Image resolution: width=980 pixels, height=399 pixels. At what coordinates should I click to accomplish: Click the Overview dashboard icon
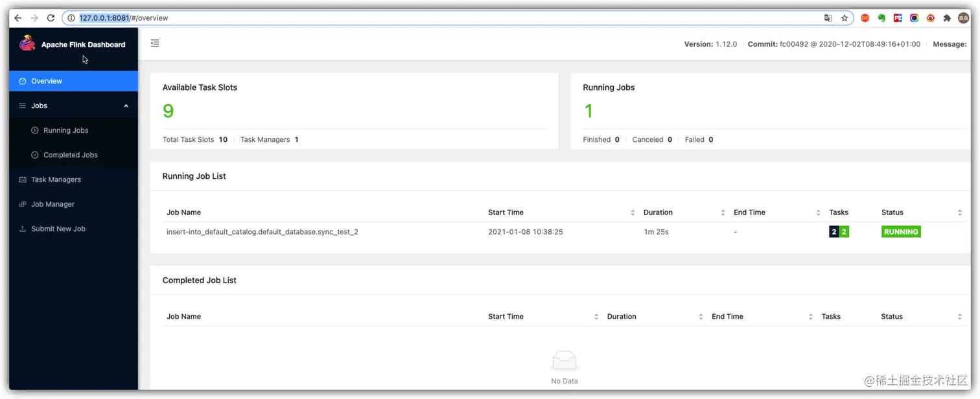tap(23, 81)
